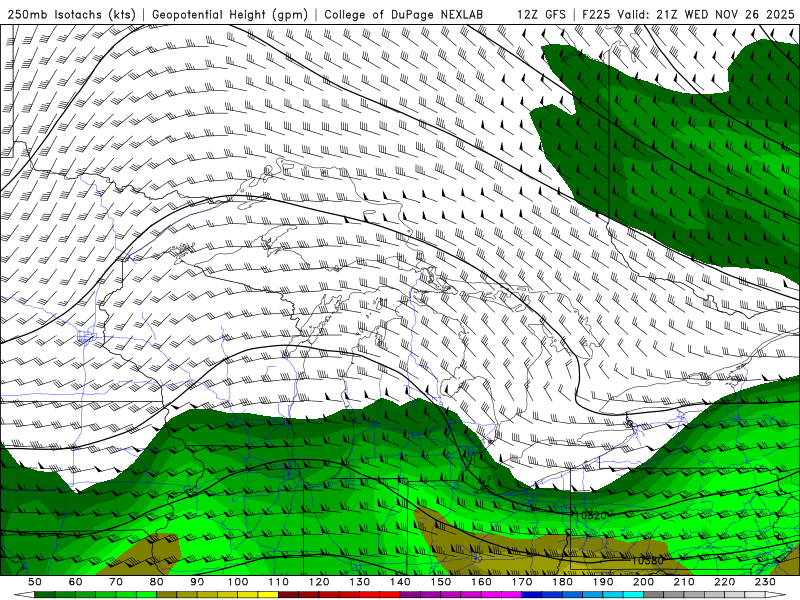
Task: Click the 190 value on the color scale
Action: point(603,582)
